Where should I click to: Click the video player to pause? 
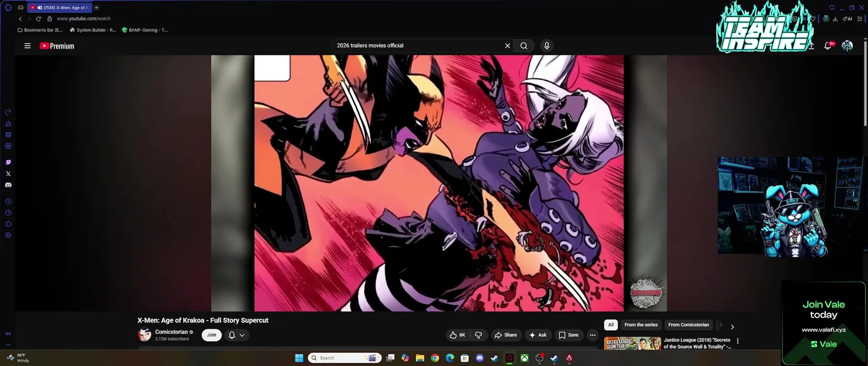439,183
